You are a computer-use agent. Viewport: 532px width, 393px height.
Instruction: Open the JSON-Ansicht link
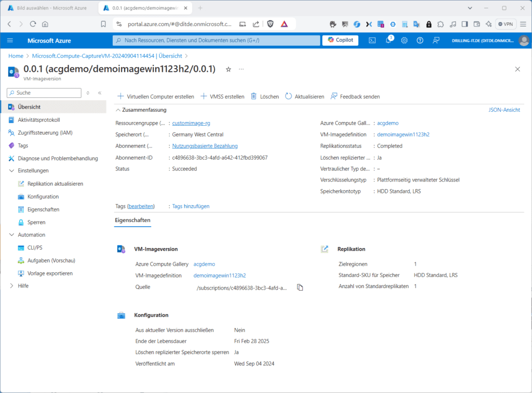[x=504, y=110]
